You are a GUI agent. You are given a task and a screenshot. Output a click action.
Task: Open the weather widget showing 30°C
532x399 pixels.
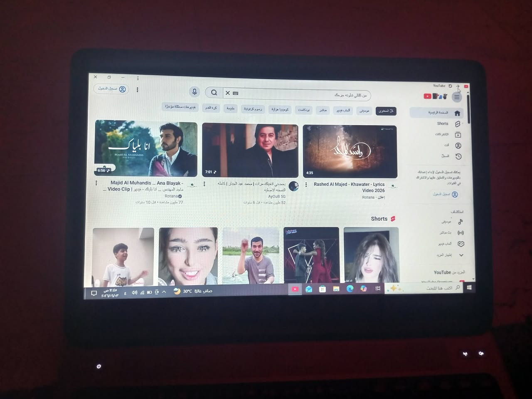point(192,291)
